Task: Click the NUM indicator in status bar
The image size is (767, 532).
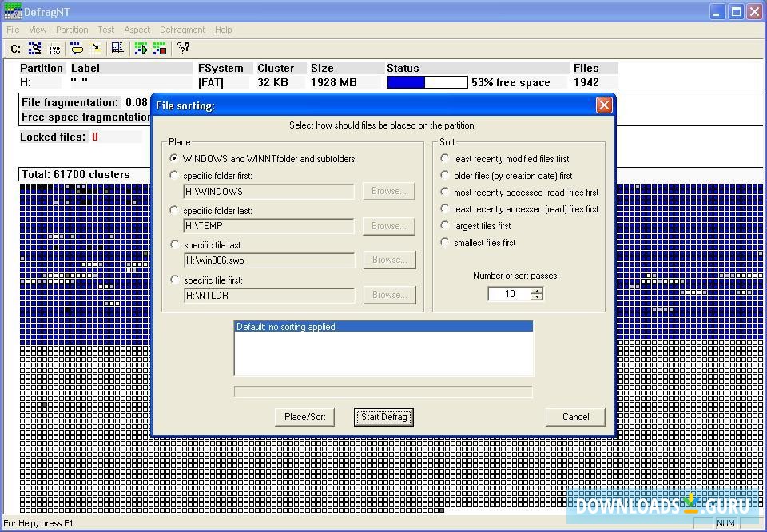Action: (x=725, y=523)
